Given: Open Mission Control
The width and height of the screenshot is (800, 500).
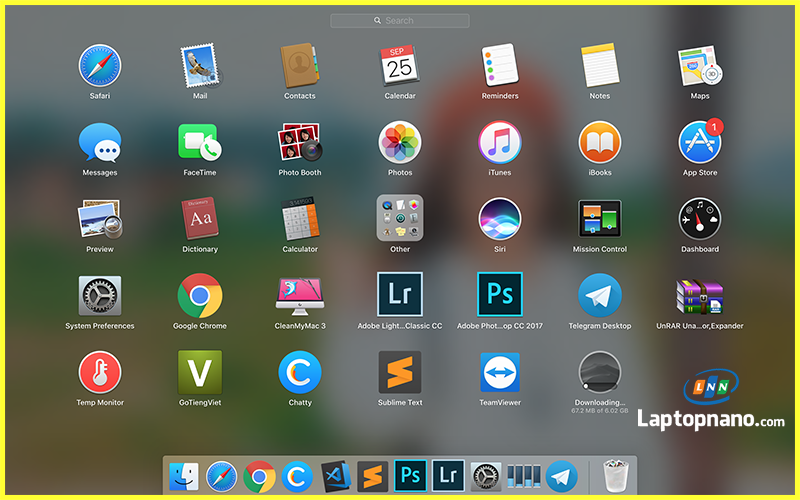Looking at the screenshot, I should click(600, 219).
